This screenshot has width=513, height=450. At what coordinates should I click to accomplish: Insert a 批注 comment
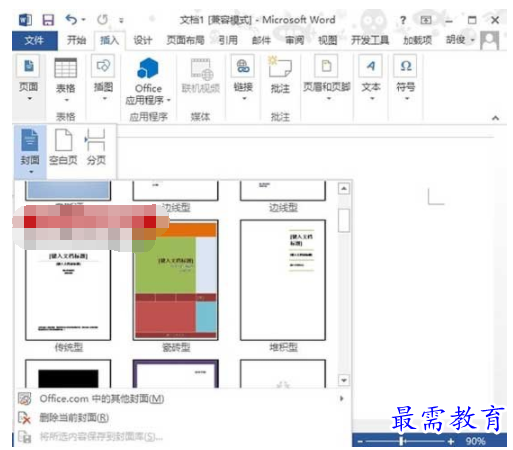[280, 75]
